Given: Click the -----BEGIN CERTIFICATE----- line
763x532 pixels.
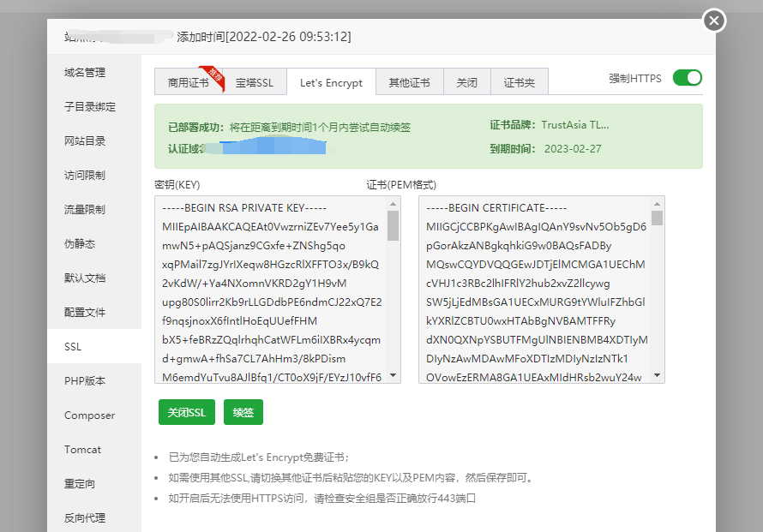Looking at the screenshot, I should pos(496,208).
